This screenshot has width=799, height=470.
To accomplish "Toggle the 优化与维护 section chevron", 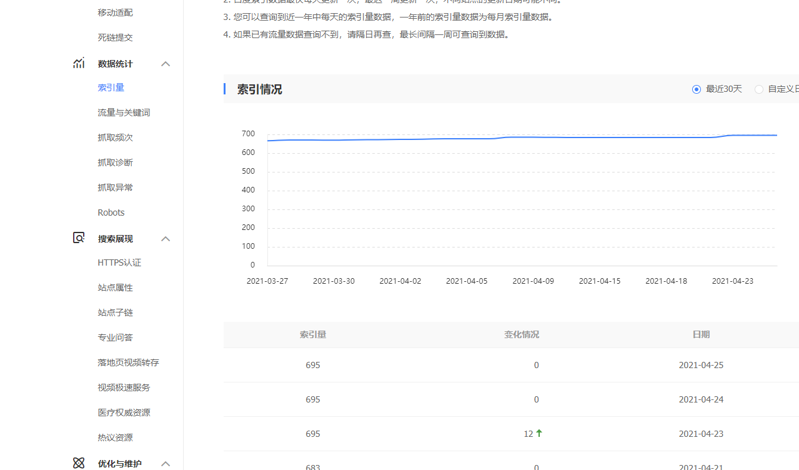I will point(165,464).
